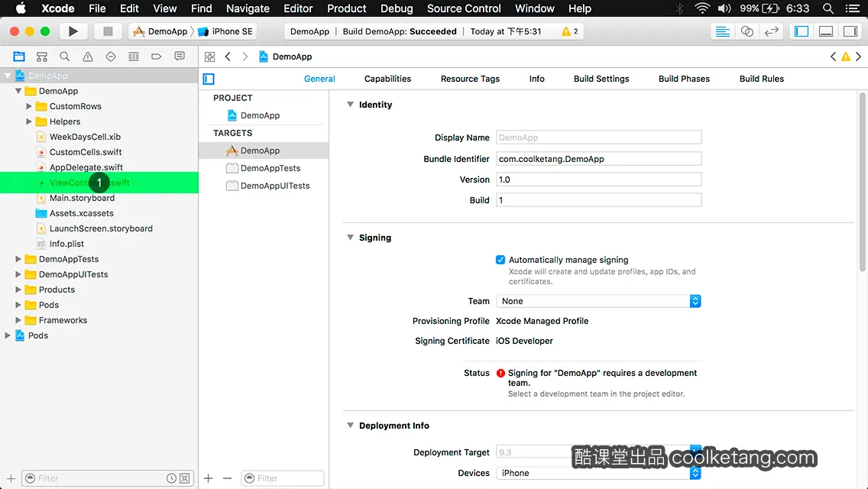Expand the DemoAppTests folder
This screenshot has height=489, width=868.
click(18, 259)
